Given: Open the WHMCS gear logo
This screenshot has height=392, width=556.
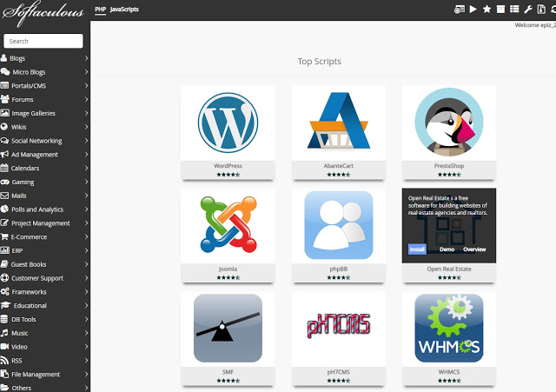Looking at the screenshot, I should (449, 328).
